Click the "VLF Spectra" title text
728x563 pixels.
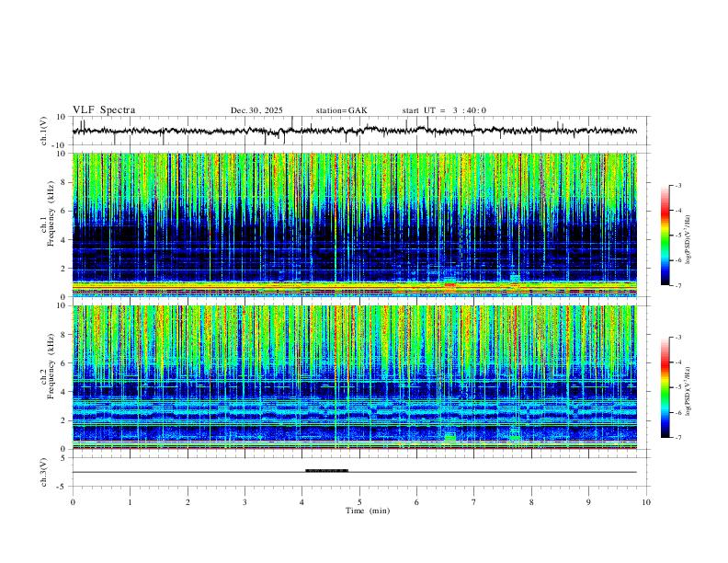click(104, 110)
